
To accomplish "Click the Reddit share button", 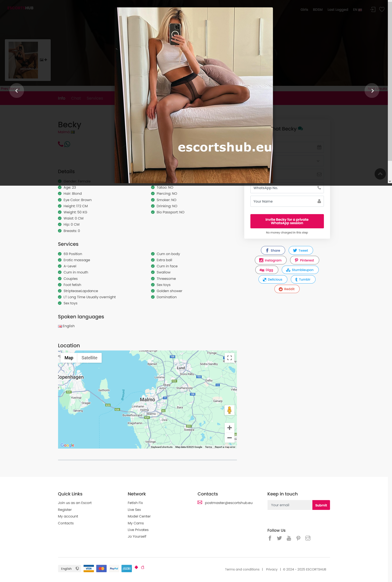I will [x=287, y=289].
